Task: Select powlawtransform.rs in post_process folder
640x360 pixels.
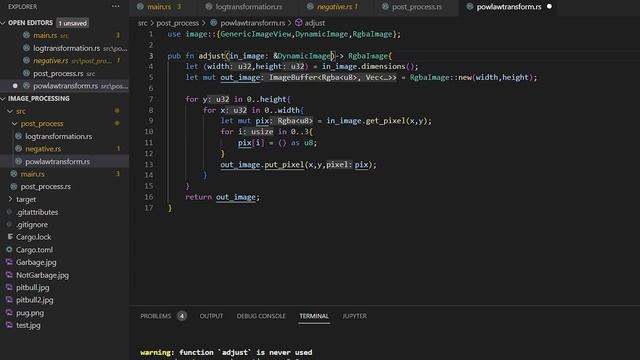Action: [x=65, y=162]
